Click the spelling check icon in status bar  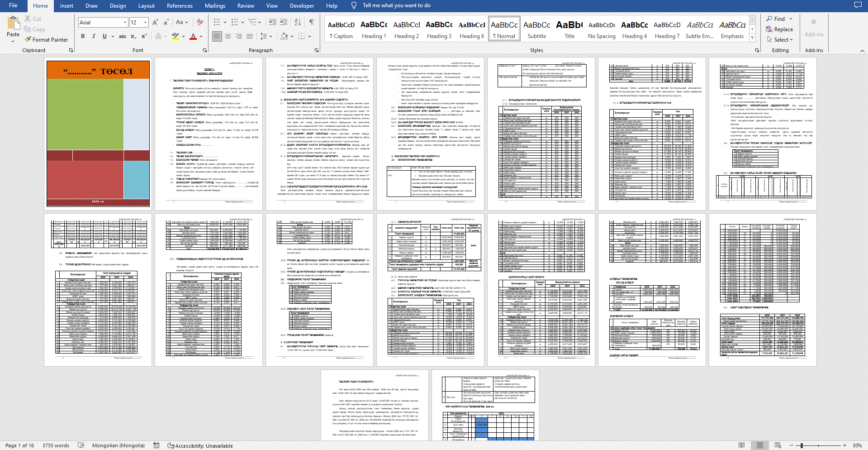(x=81, y=445)
